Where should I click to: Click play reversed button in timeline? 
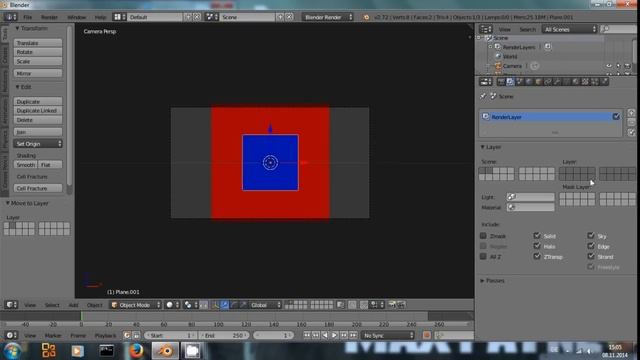point(325,335)
